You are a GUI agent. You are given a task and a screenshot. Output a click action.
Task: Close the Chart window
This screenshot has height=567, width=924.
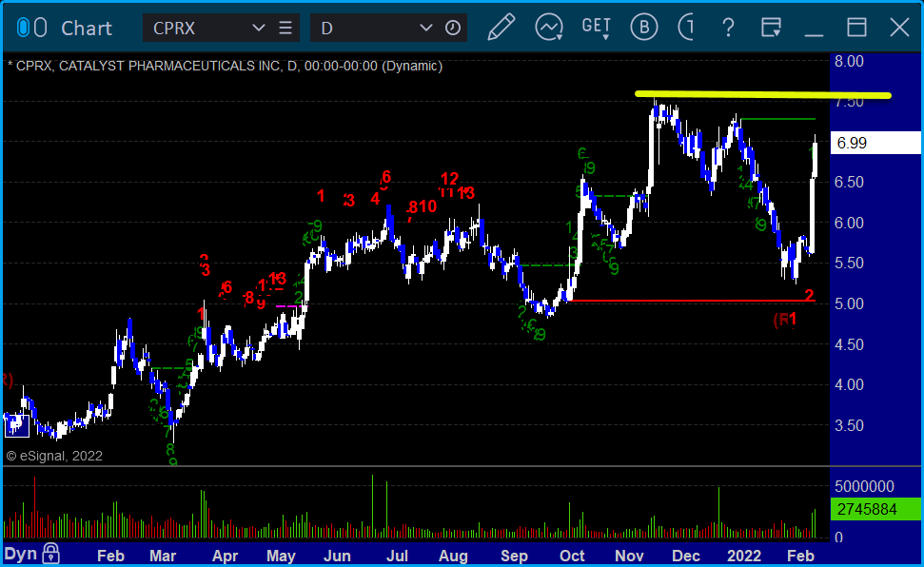pos(899,28)
